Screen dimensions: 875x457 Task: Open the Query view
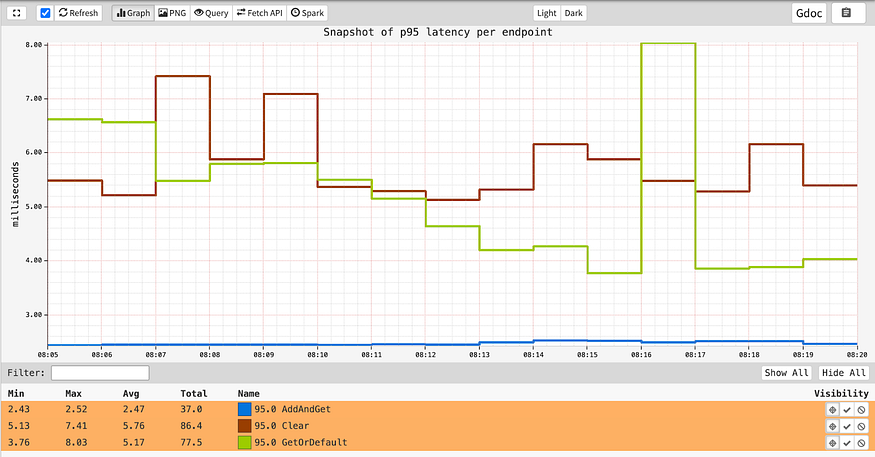pos(211,13)
